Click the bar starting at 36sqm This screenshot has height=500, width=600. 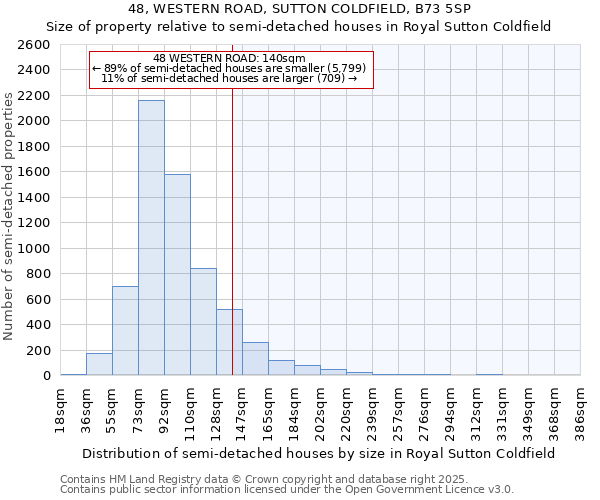[99, 364]
